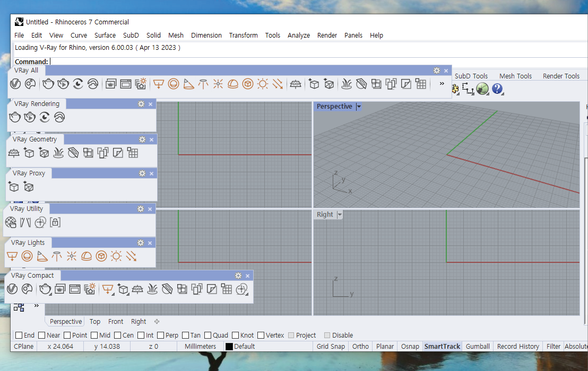This screenshot has height=371, width=588.
Task: Export proxy with second VRay Proxy icon
Action: (29, 187)
